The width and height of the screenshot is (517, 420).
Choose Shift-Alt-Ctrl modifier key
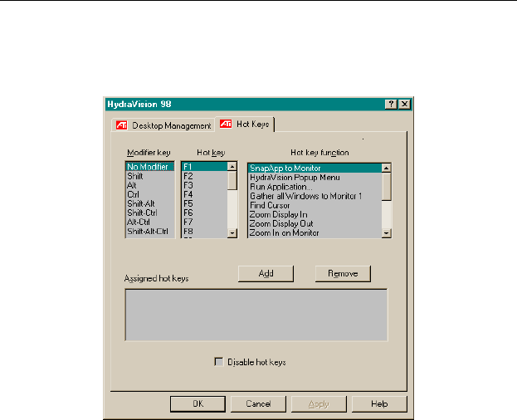150,231
